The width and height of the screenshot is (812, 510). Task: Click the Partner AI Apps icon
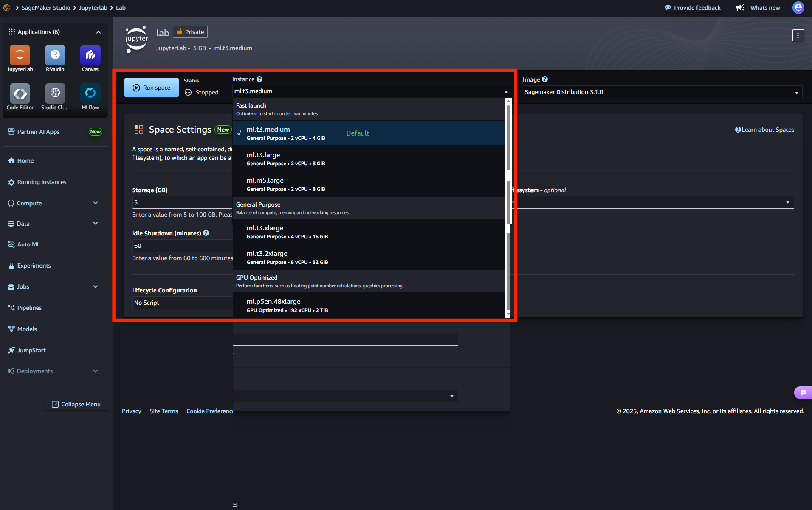click(11, 132)
